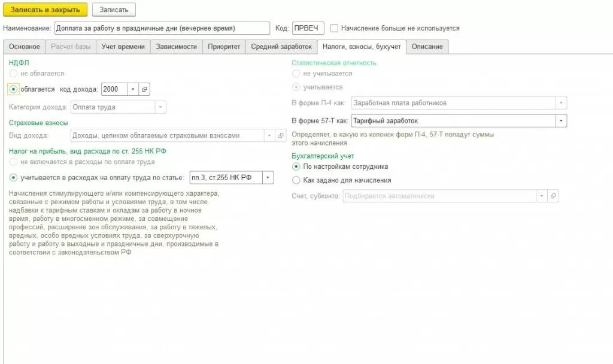Click the income code field showing 2000

pyautogui.click(x=114, y=89)
